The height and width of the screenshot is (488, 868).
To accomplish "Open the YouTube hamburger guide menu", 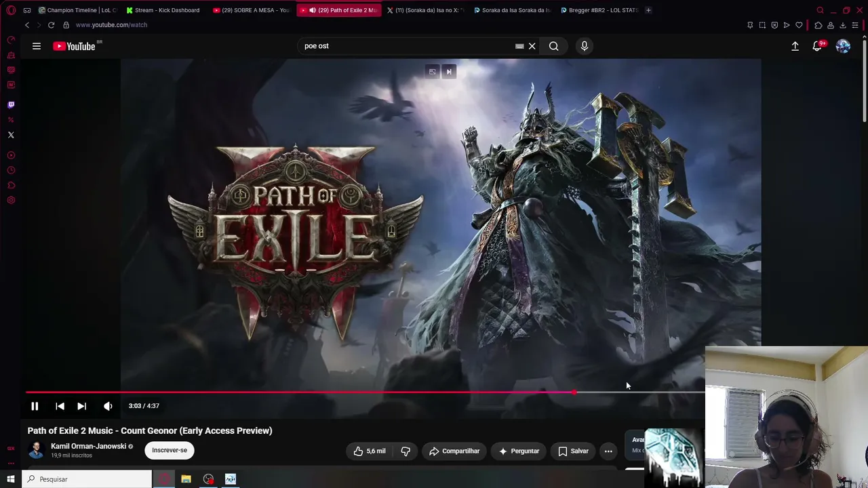I will click(x=37, y=46).
